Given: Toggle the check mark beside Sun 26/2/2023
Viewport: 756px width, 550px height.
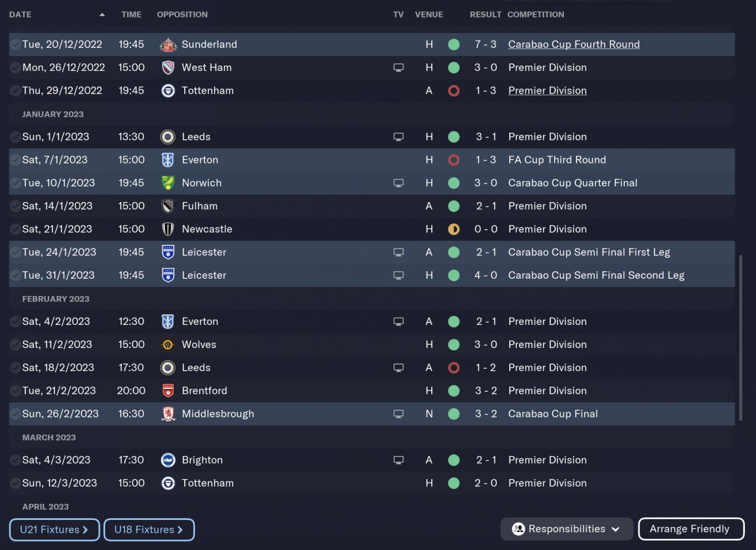Looking at the screenshot, I should [x=15, y=414].
